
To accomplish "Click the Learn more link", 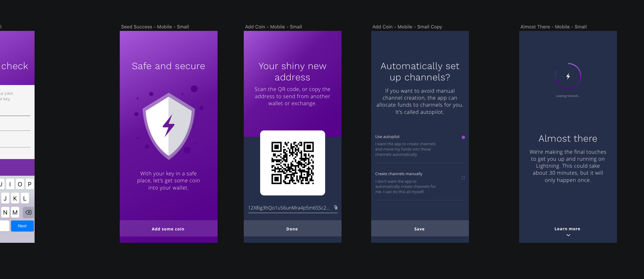I will tap(567, 229).
